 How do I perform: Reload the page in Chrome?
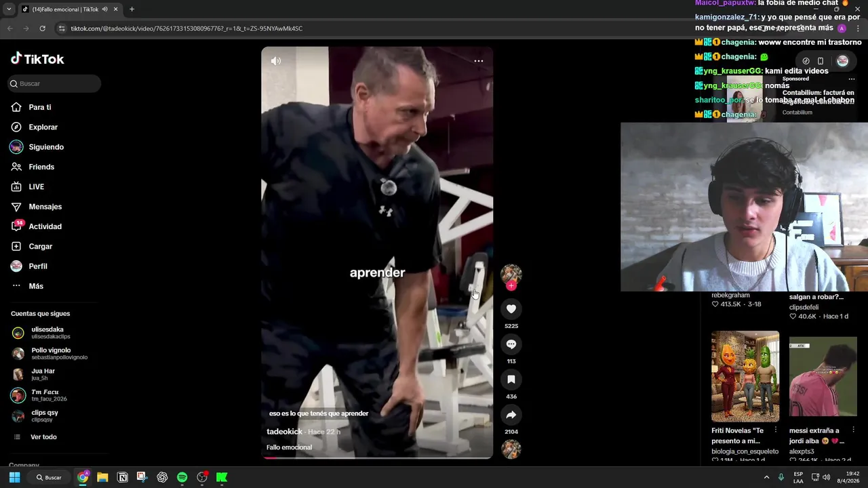[x=42, y=28]
